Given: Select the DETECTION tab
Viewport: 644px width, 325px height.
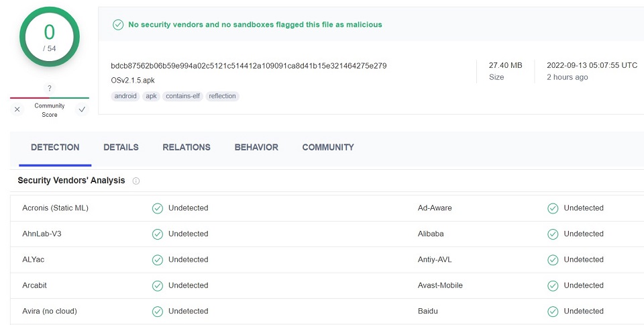Looking at the screenshot, I should pos(55,147).
